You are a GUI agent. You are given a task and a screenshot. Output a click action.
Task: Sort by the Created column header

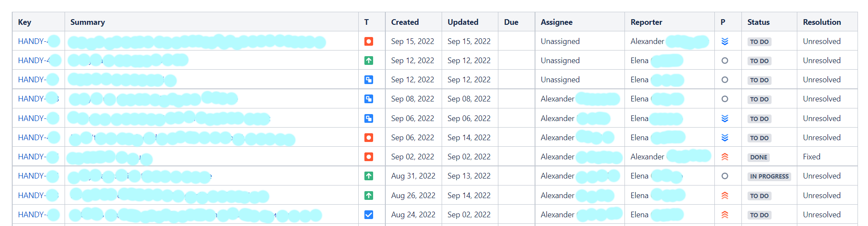pyautogui.click(x=405, y=22)
